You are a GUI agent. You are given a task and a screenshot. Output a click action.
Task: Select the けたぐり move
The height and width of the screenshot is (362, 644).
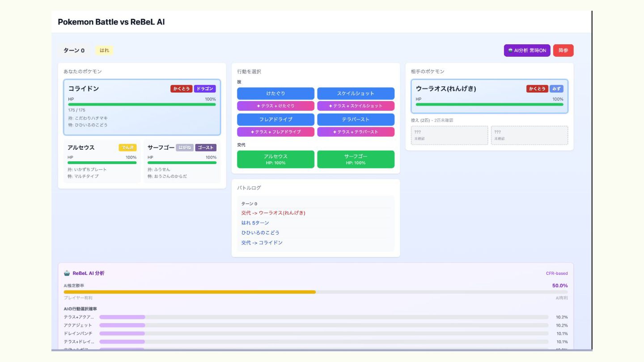[x=275, y=93]
